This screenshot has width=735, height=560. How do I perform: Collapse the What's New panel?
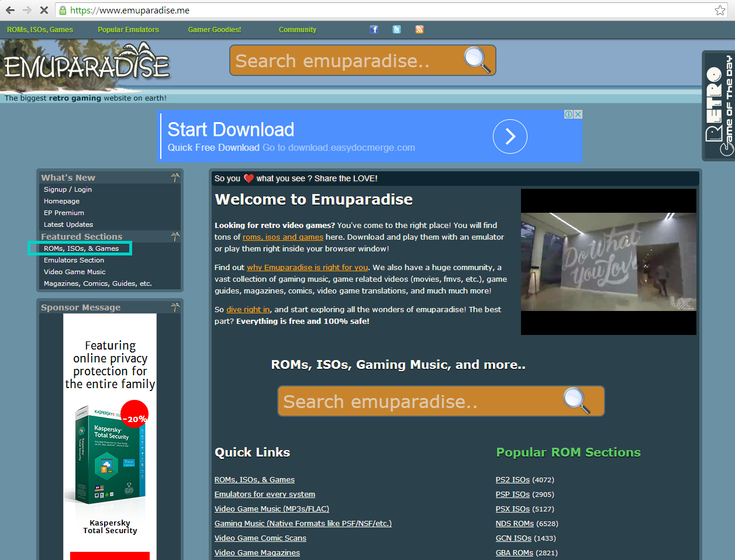pos(174,177)
